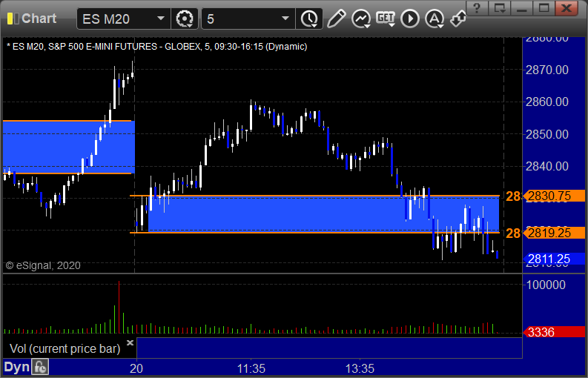Expand the ES M20 symbol dropdown arrow
The height and width of the screenshot is (378, 588).
(x=160, y=19)
